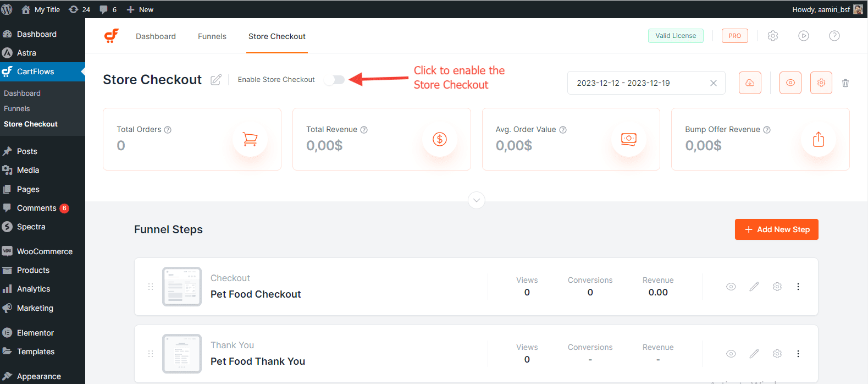Click the pencil icon beside Store Checkout title
This screenshot has height=384, width=868.
point(216,80)
